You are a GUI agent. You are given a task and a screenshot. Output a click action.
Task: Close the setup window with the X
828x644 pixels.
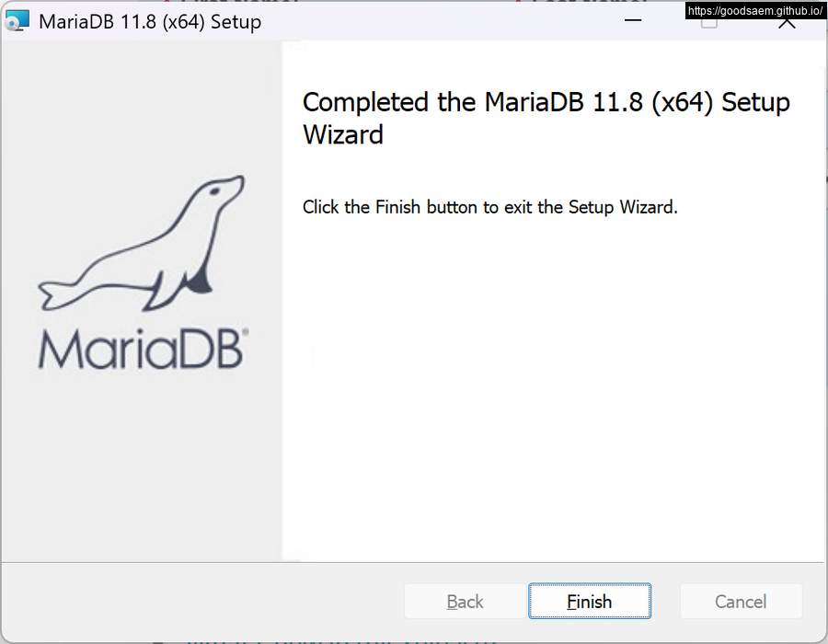tap(787, 24)
